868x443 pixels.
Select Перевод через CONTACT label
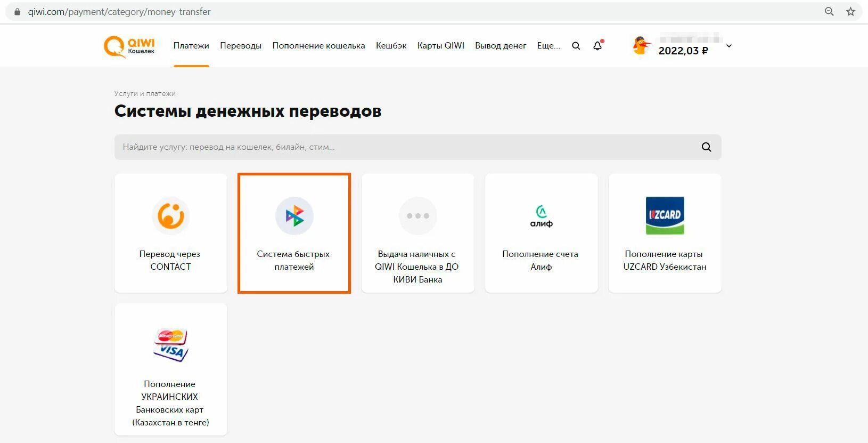[170, 260]
